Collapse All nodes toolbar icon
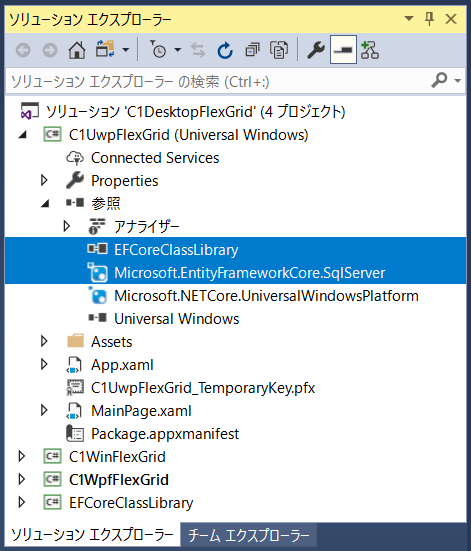Viewport: 471px width, 551px height. pyautogui.click(x=252, y=50)
